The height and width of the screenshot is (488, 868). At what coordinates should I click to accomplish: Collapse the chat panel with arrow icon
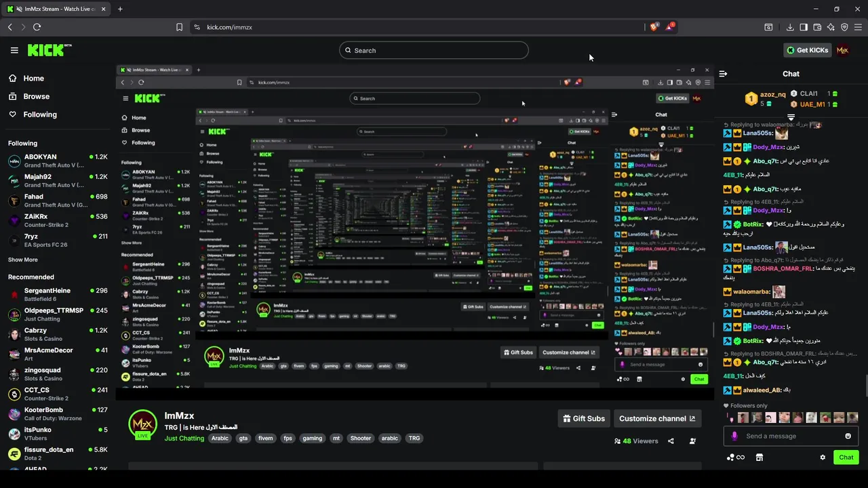(x=723, y=73)
